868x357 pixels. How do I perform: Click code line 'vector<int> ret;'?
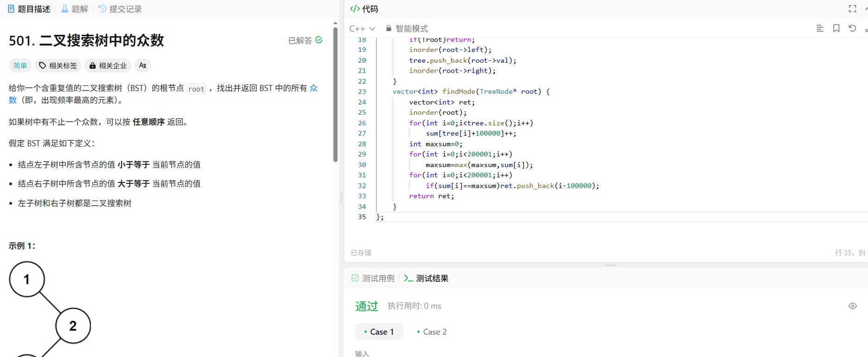[x=442, y=102]
